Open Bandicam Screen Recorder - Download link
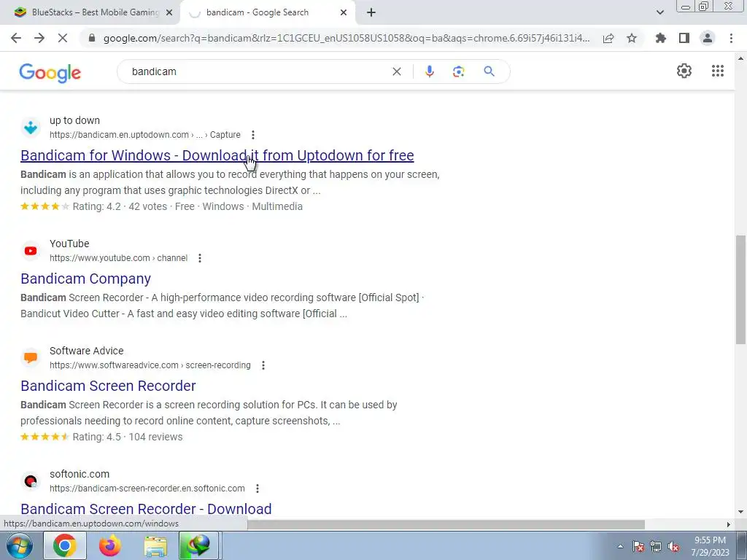 [146, 508]
